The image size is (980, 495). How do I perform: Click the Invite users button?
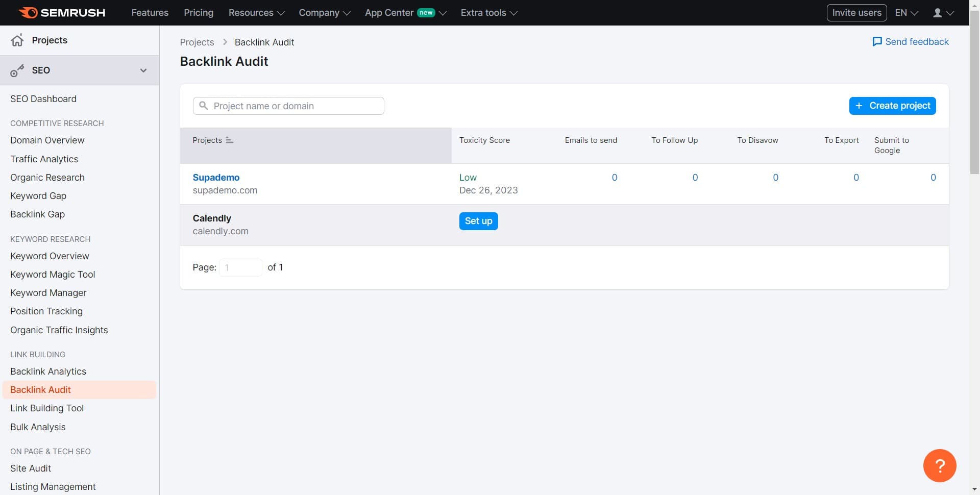point(856,12)
